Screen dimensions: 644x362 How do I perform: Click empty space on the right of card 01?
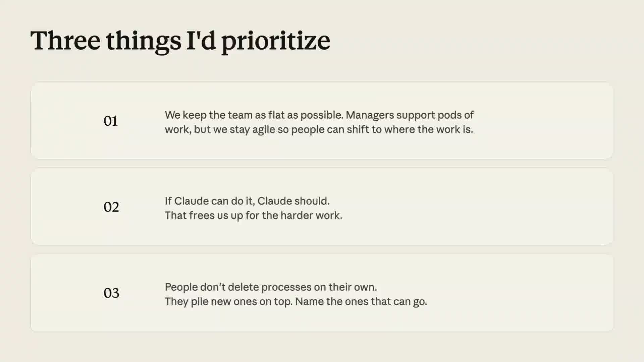point(543,121)
